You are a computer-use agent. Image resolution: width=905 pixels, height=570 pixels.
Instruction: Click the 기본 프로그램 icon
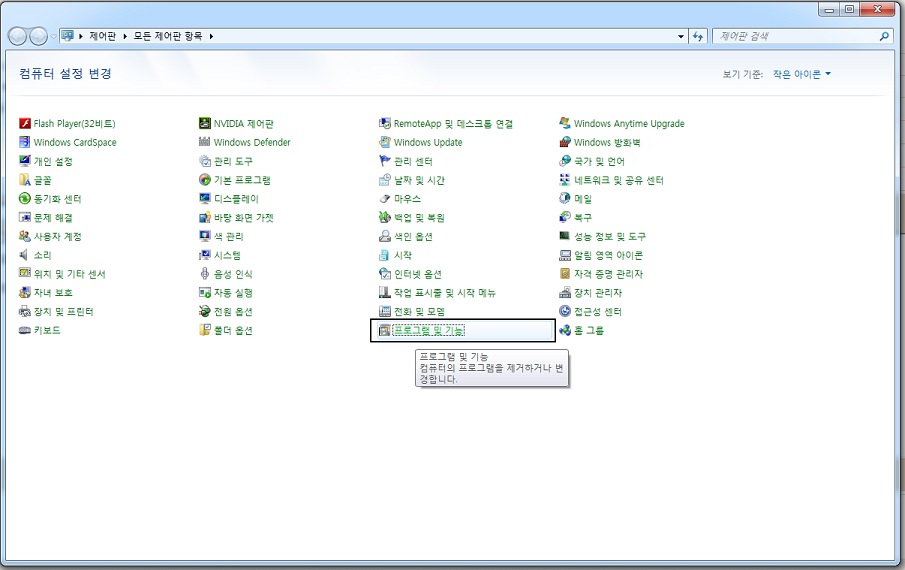pos(205,180)
